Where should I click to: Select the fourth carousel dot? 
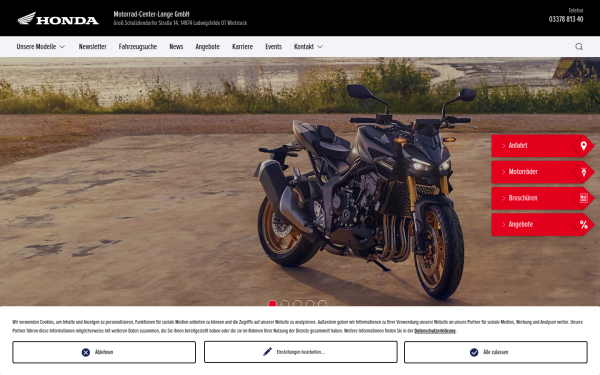coord(310,303)
